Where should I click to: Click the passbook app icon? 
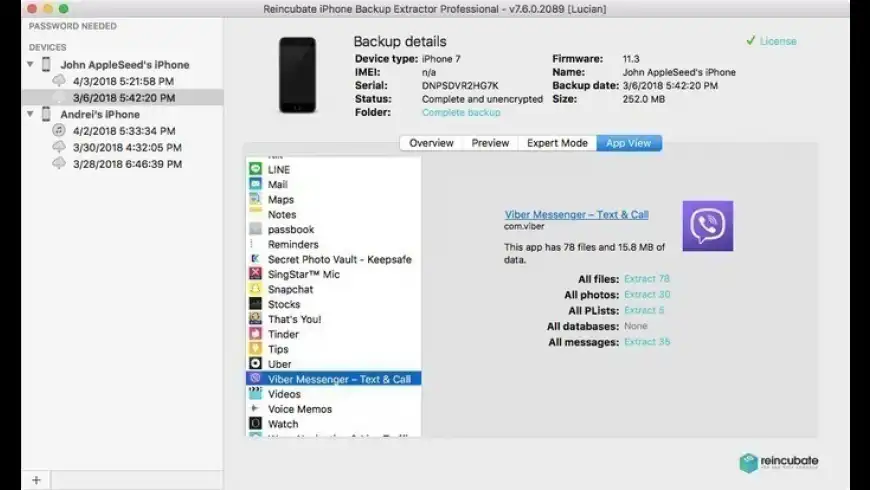coord(255,229)
